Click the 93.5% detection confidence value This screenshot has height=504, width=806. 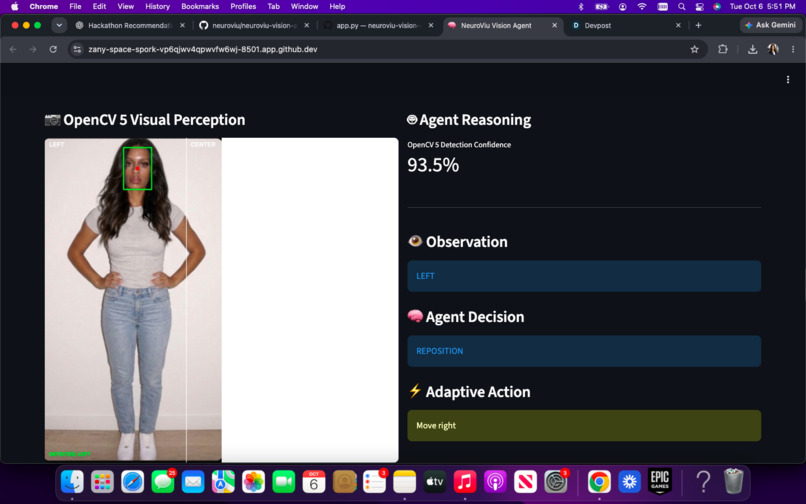click(x=433, y=165)
